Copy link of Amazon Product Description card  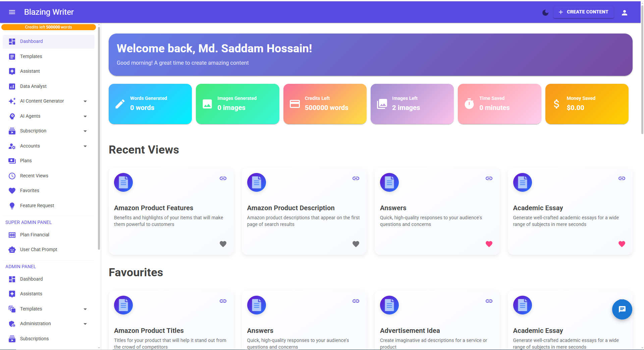click(356, 178)
